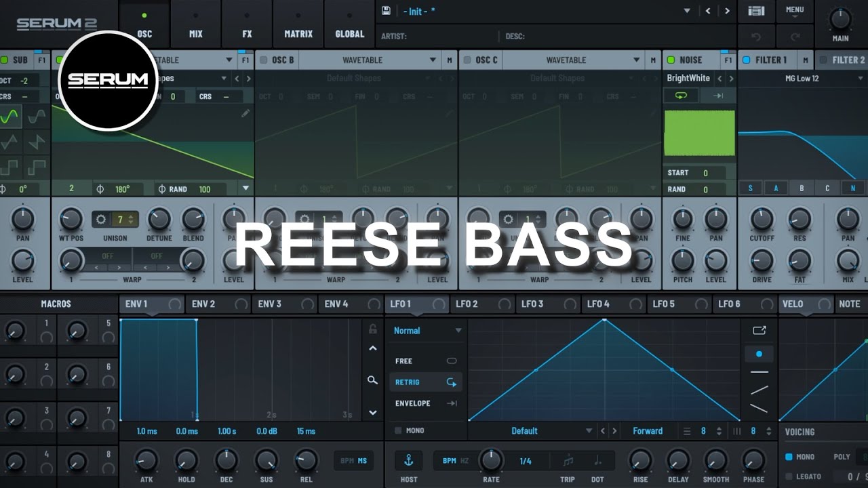Go to the next preset arrow
Image resolution: width=868 pixels, height=488 pixels.
(727, 11)
